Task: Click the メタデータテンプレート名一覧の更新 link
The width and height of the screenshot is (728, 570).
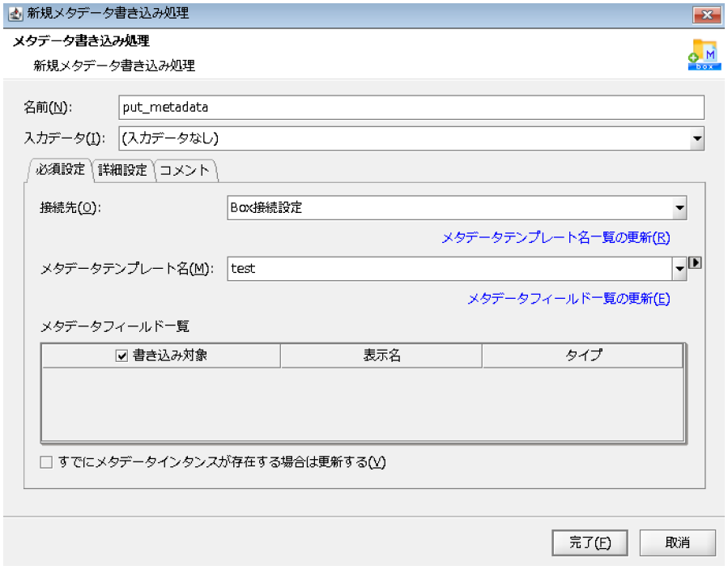Action: tap(556, 238)
